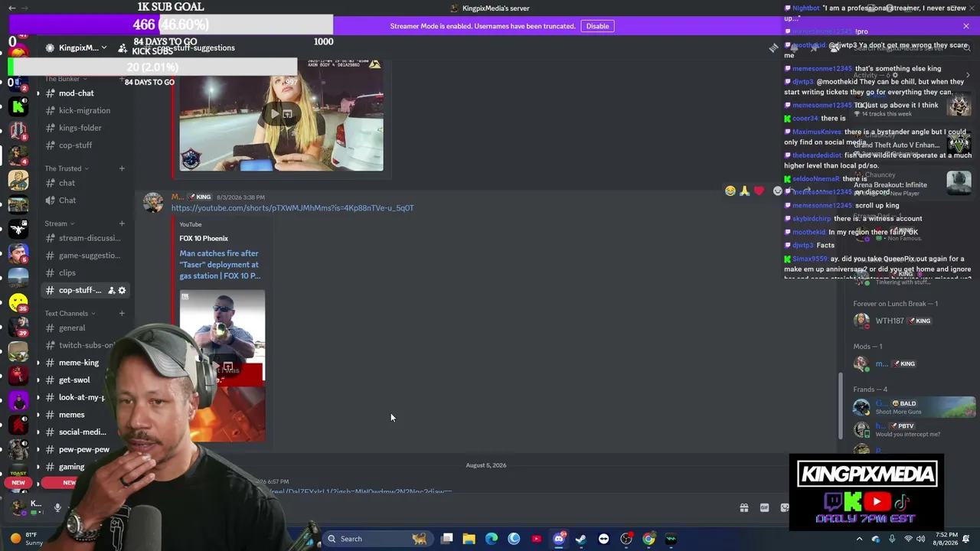Add a channel to Text Channels category

[122, 313]
